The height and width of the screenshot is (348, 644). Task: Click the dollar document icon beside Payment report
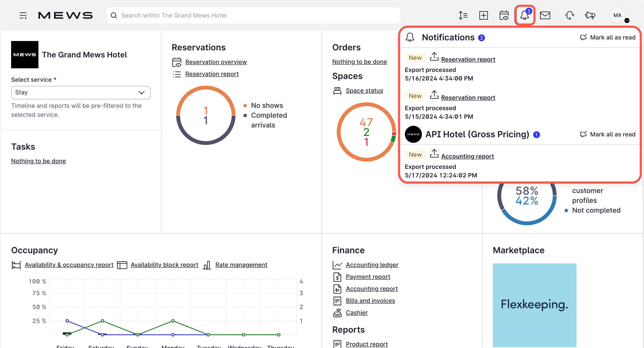337,277
